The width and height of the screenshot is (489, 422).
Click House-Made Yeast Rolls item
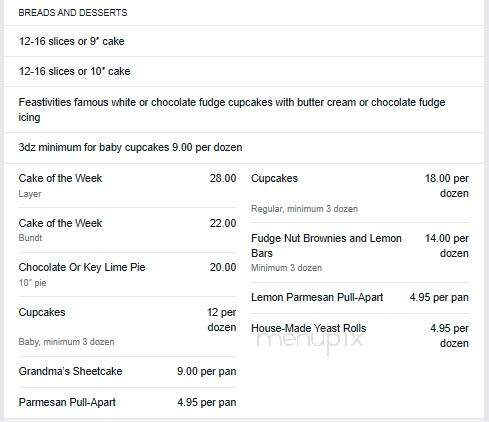coord(360,335)
